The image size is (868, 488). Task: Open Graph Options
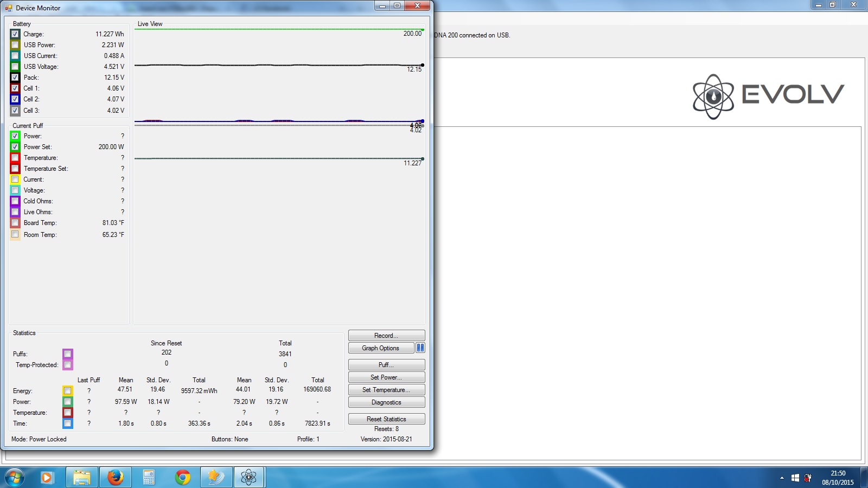(381, 348)
